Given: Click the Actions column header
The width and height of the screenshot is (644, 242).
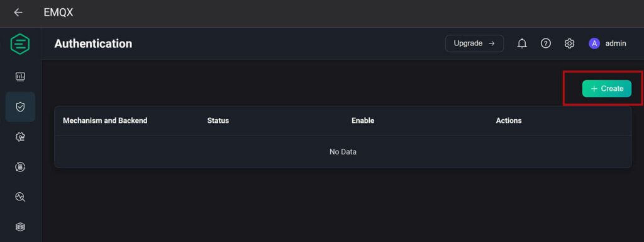Looking at the screenshot, I should tap(509, 120).
